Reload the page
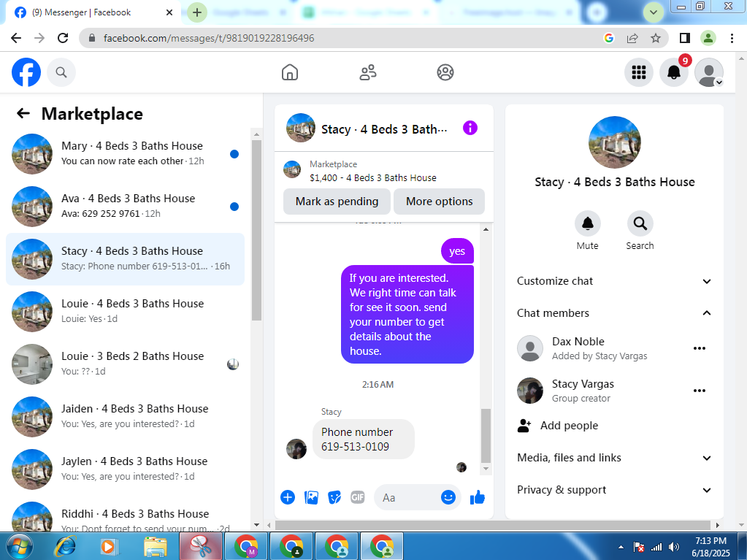Image resolution: width=747 pixels, height=560 pixels. pos(63,38)
